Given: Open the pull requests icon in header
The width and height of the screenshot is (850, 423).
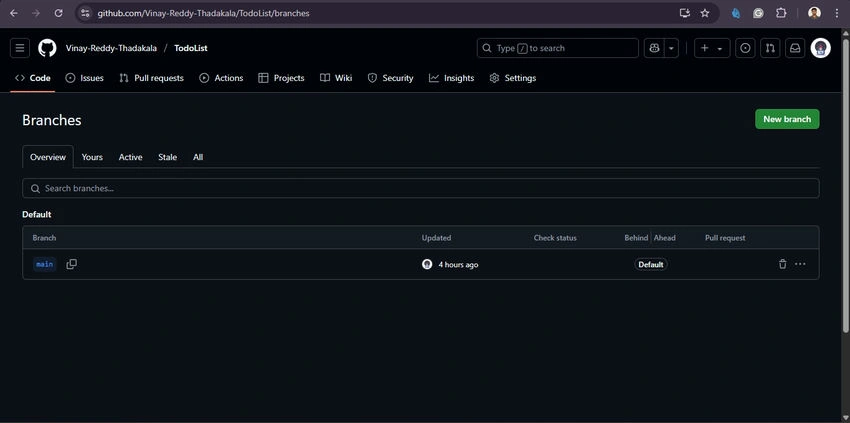Looking at the screenshot, I should click(x=770, y=48).
